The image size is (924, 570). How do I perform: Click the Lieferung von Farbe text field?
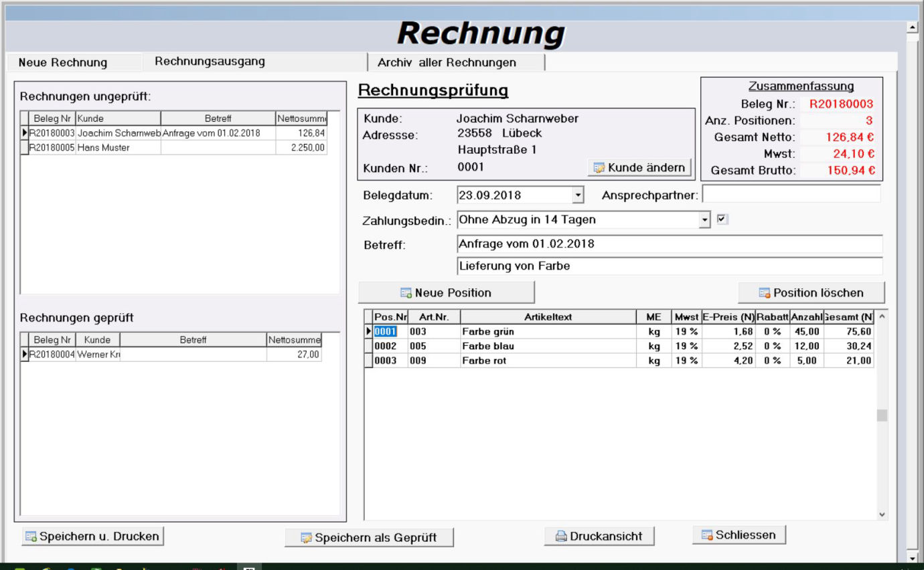coord(670,266)
